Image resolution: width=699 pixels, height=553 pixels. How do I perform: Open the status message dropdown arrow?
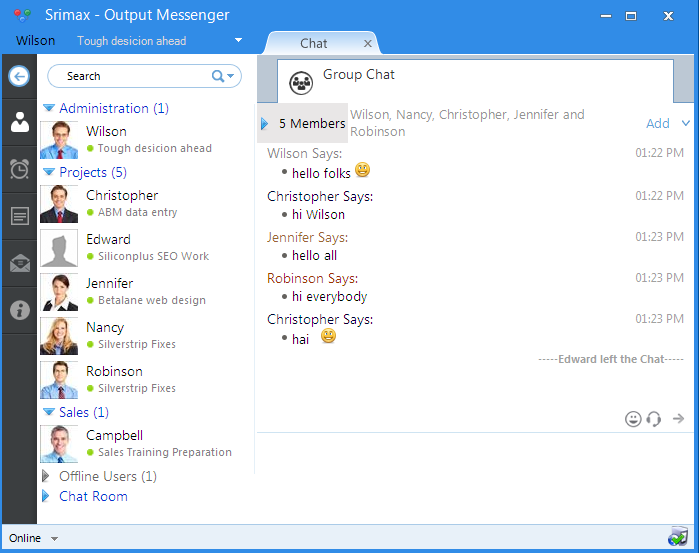(x=238, y=41)
